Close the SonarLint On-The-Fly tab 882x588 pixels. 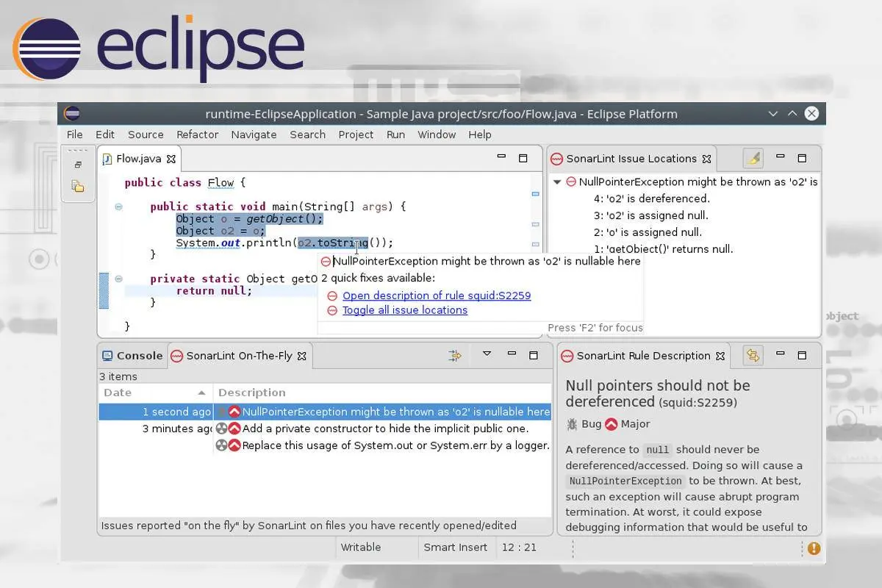[301, 356]
